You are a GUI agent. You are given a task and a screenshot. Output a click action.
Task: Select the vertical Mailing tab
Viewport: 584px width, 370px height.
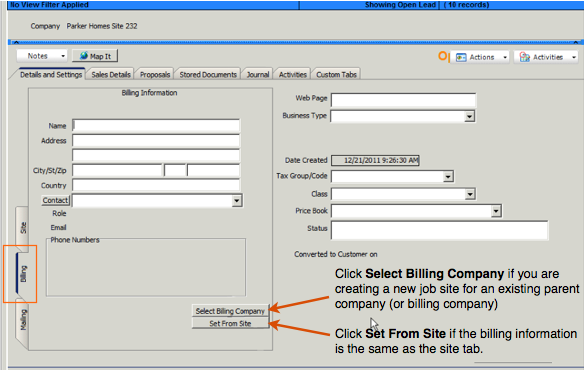point(22,320)
